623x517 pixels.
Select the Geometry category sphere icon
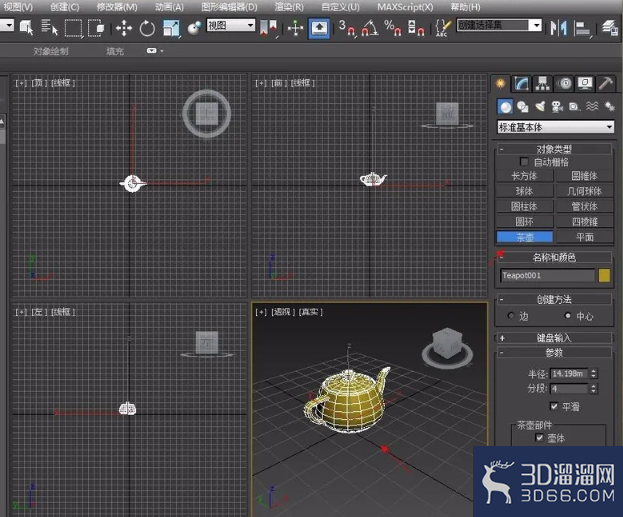pyautogui.click(x=505, y=106)
